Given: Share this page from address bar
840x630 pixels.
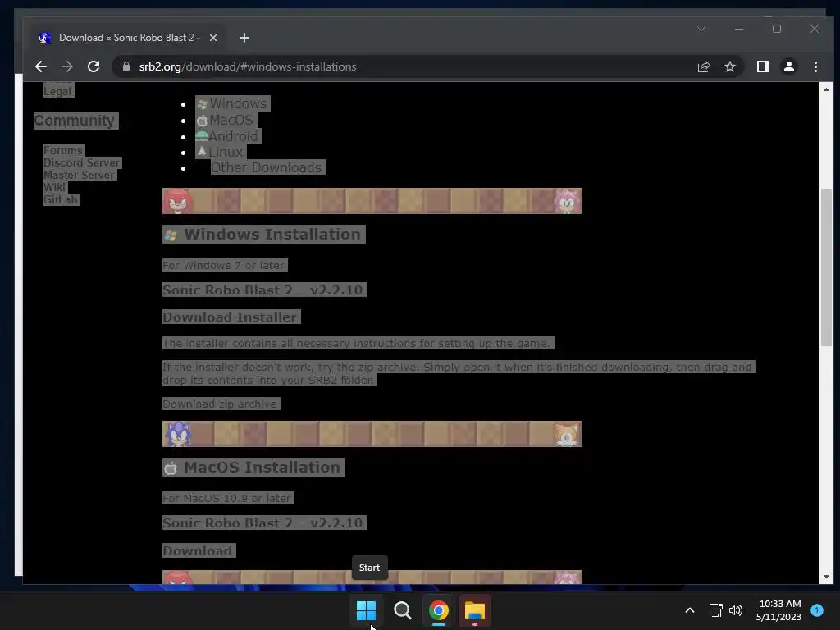Looking at the screenshot, I should 703,66.
